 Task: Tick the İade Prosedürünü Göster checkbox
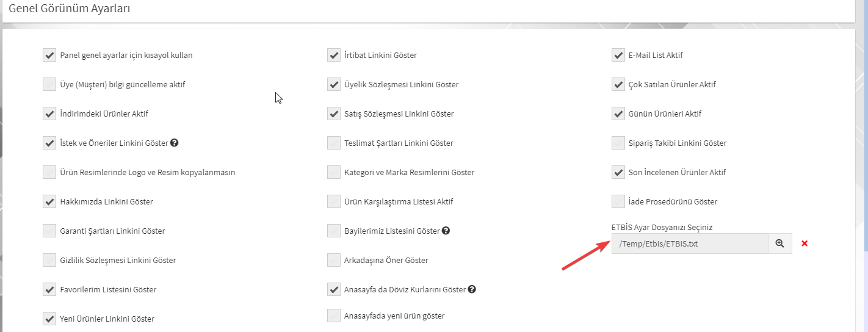pyautogui.click(x=618, y=201)
